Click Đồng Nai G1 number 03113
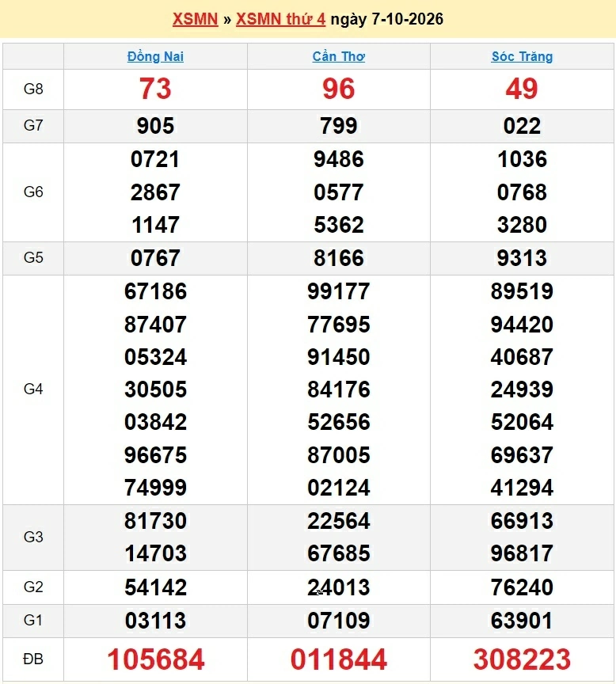 click(x=155, y=621)
